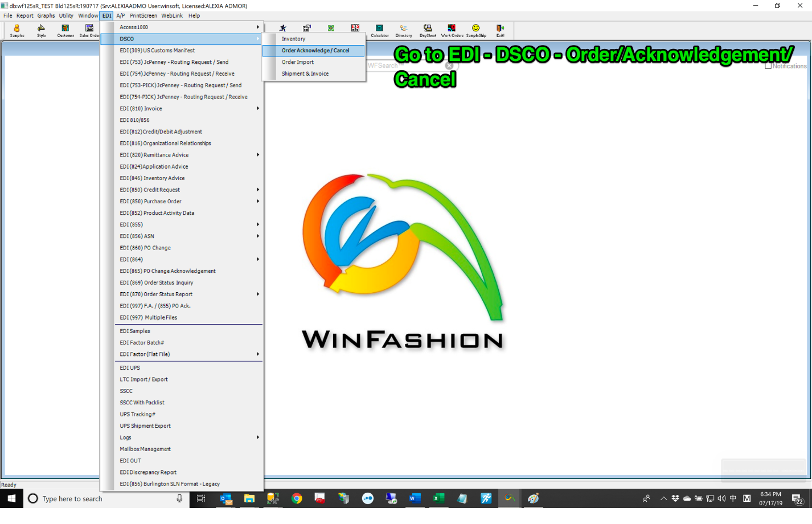Image resolution: width=812 pixels, height=524 pixels.
Task: Expand EDI (820) Remittance Advice submenu
Action: pos(258,155)
